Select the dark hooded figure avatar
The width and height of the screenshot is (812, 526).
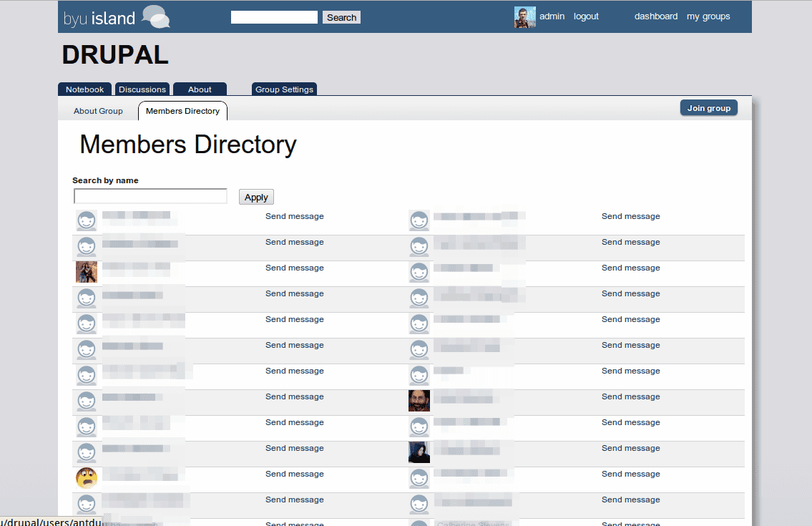tap(419, 452)
